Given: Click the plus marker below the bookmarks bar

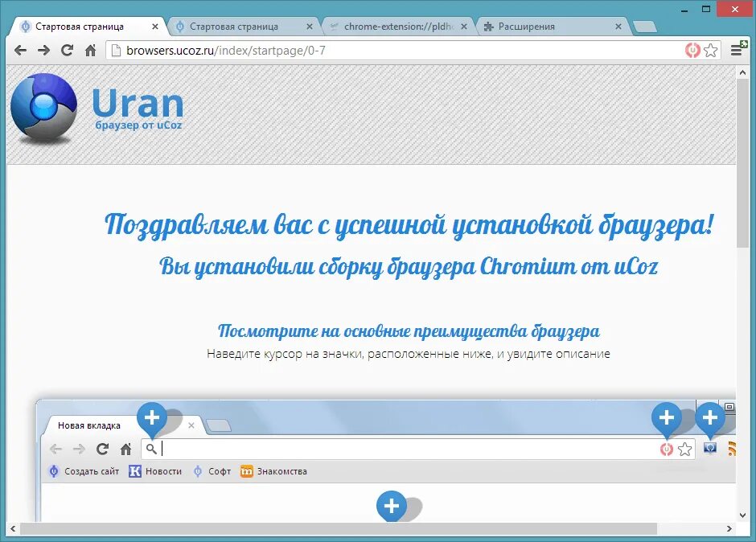Looking at the screenshot, I should pos(391,506).
